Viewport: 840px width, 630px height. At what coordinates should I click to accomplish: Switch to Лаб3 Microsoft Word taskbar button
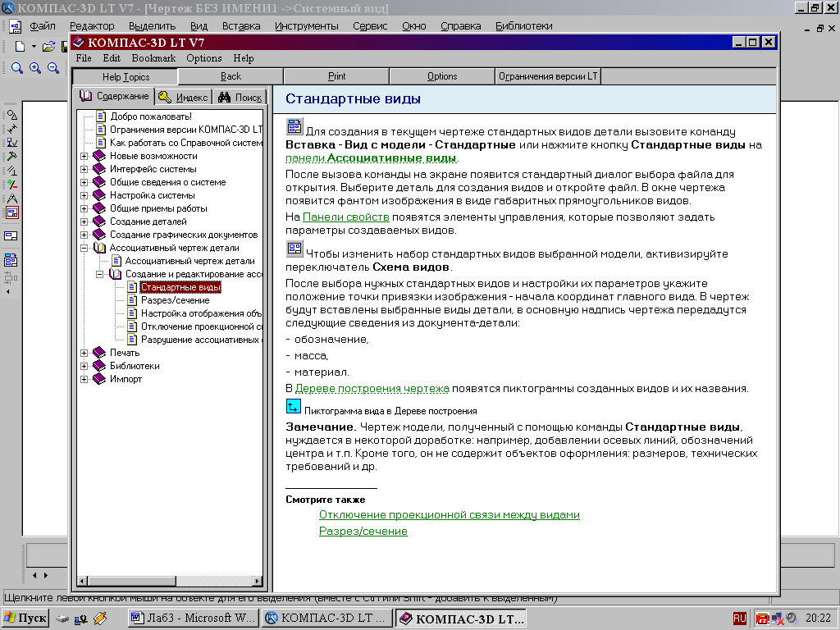pyautogui.click(x=194, y=619)
